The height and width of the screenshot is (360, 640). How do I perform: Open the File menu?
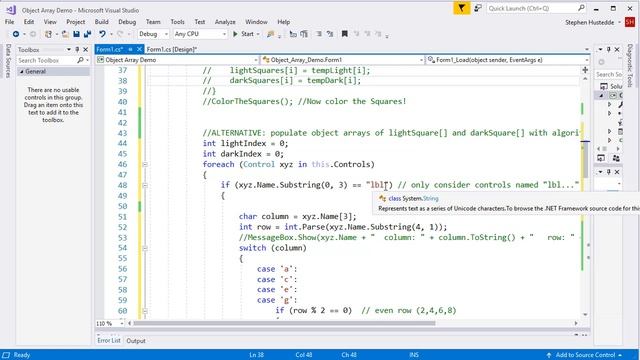click(9, 22)
